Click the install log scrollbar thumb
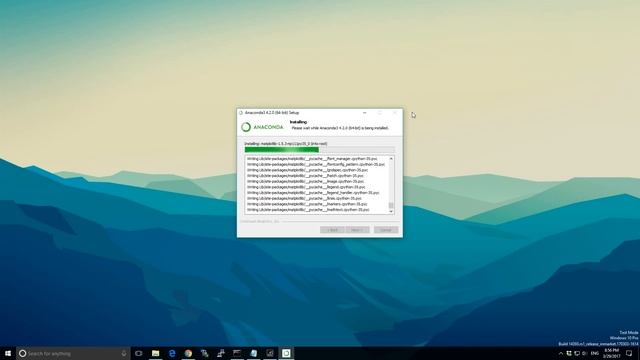640x360 pixels. 391,205
